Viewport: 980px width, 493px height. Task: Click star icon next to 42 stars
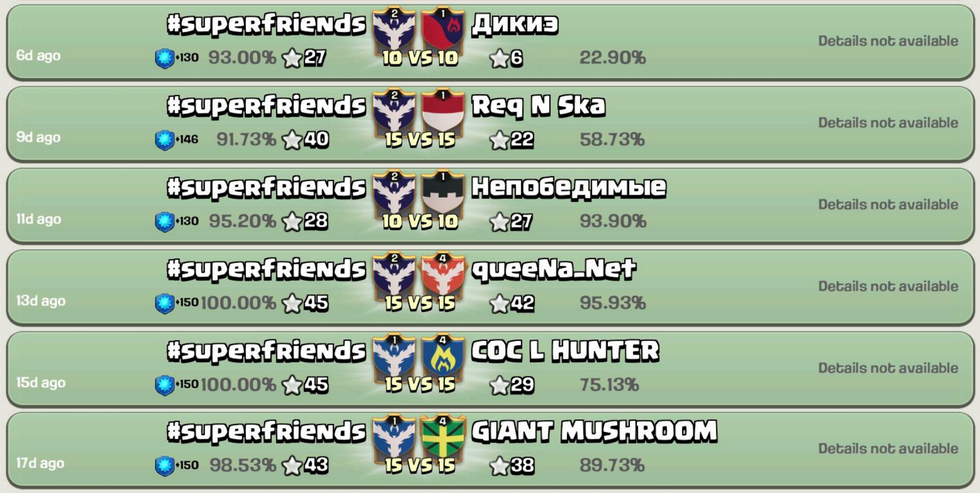[x=499, y=303]
